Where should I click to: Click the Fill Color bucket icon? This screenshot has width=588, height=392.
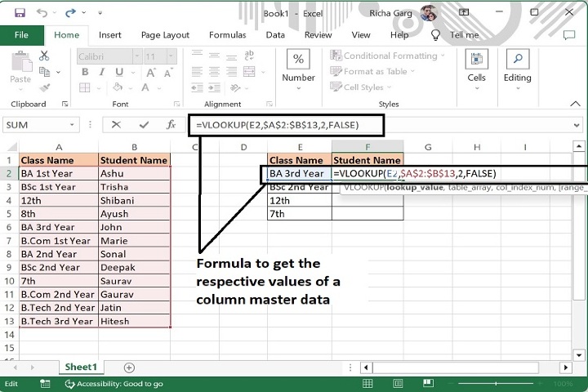pos(118,87)
